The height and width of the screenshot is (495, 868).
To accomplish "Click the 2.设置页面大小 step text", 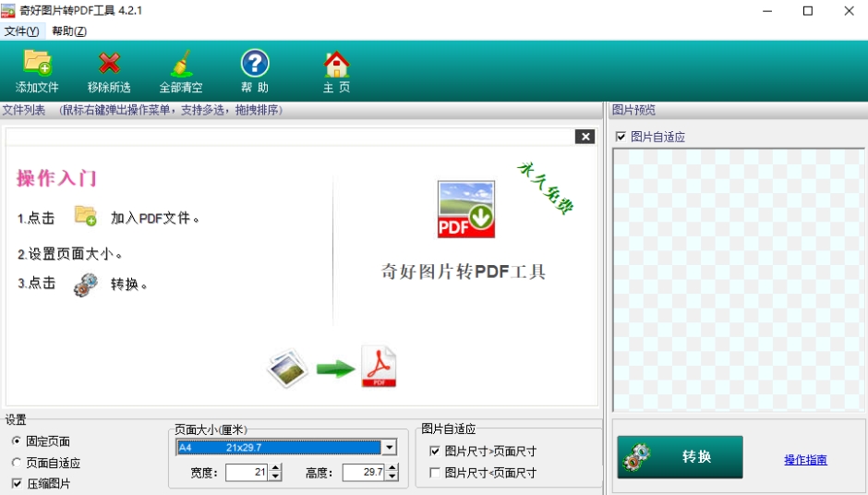I will 70,254.
